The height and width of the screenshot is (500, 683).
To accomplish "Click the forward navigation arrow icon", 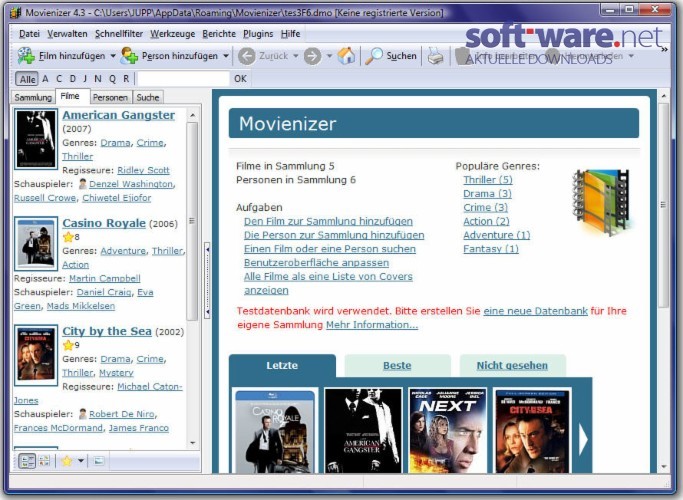I will tap(312, 56).
